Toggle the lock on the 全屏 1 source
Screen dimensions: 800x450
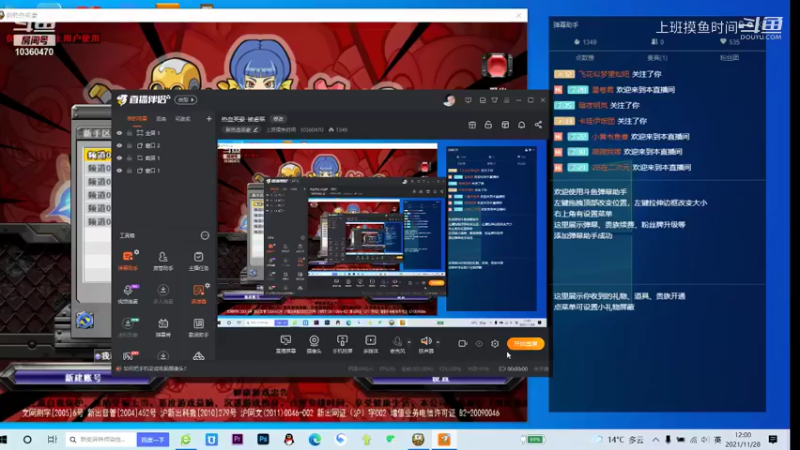pyautogui.click(x=129, y=133)
